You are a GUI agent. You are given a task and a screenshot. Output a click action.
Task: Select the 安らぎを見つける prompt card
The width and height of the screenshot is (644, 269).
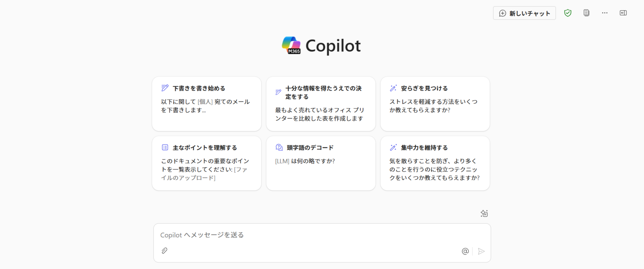click(x=435, y=103)
